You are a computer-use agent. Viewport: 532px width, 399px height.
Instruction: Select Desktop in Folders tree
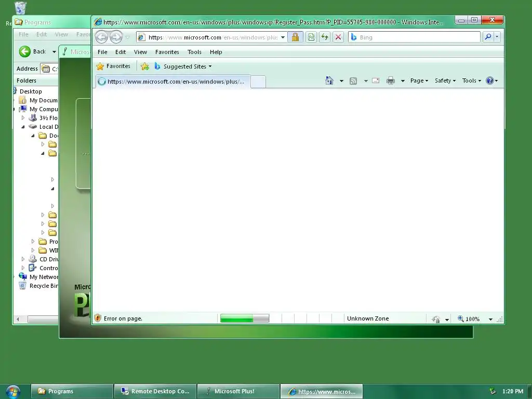(31, 91)
